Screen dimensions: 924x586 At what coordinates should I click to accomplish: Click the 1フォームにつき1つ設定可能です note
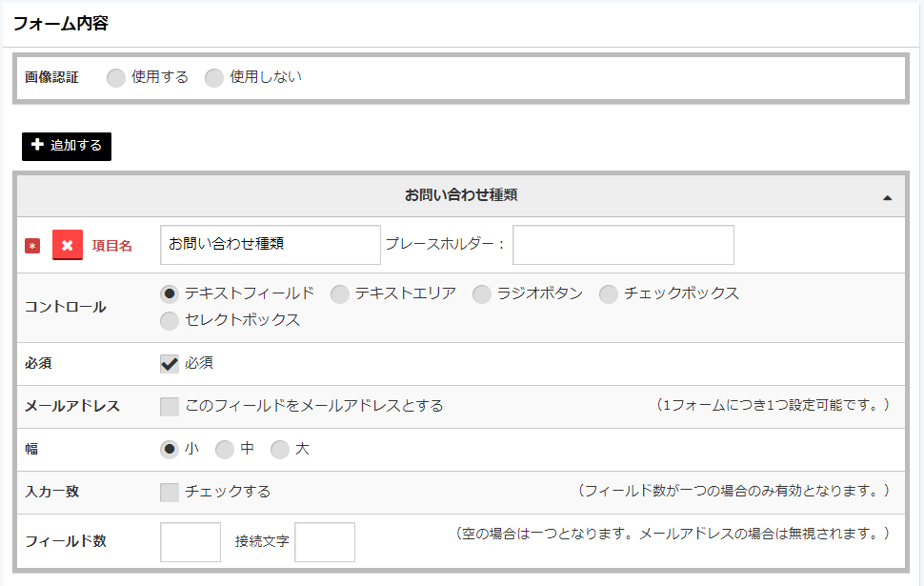click(772, 405)
